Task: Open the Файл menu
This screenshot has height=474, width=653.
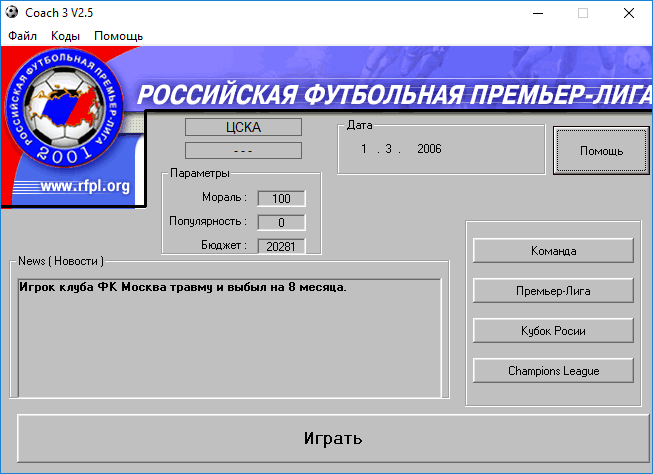Action: pyautogui.click(x=22, y=36)
